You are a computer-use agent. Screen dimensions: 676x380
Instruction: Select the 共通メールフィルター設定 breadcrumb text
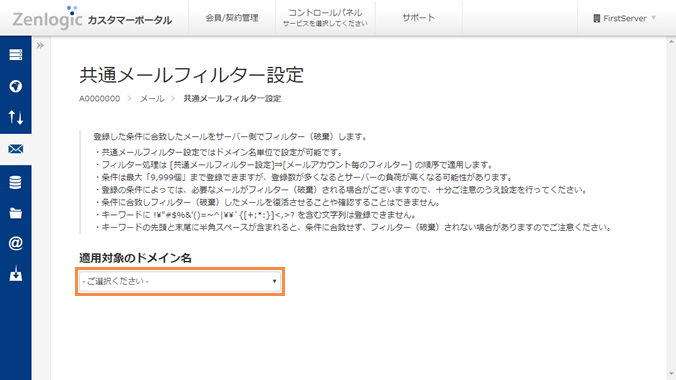232,99
